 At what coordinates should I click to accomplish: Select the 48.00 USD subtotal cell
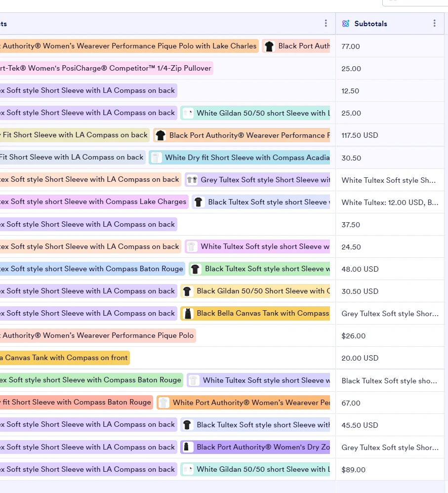390,269
